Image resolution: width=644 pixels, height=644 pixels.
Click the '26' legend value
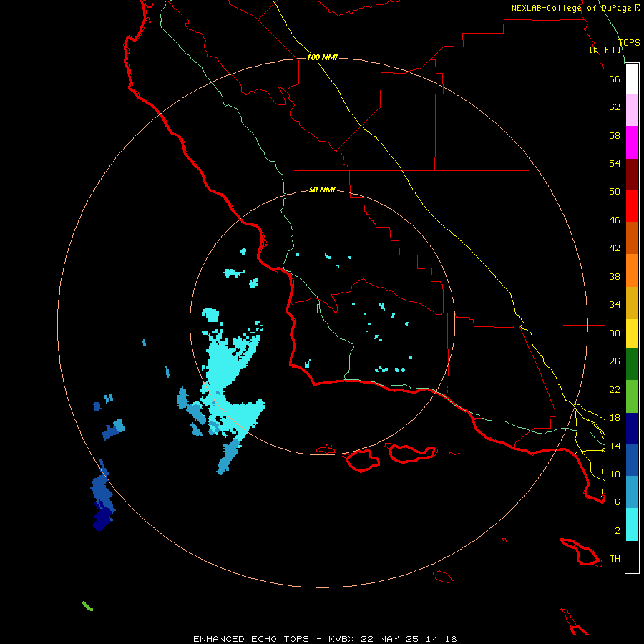615,361
